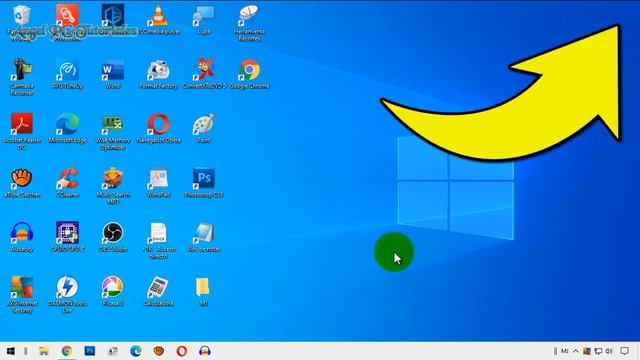
Task: Click Audacity headphones icon in taskbar
Action: point(204,351)
